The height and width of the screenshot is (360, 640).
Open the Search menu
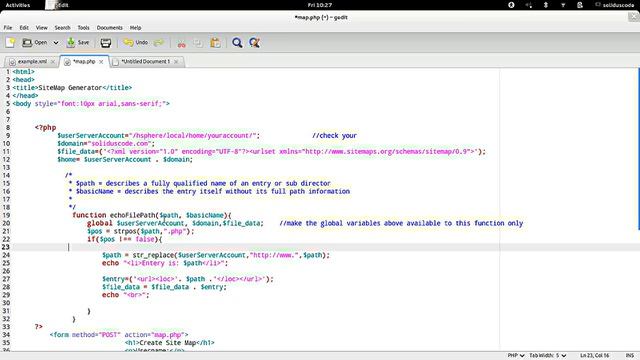pyautogui.click(x=62, y=28)
